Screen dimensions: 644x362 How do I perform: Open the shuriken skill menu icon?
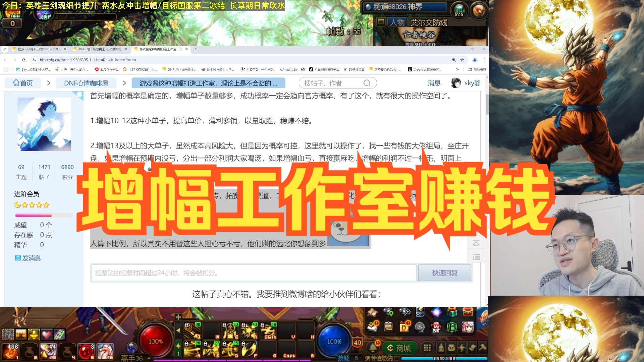462,348
